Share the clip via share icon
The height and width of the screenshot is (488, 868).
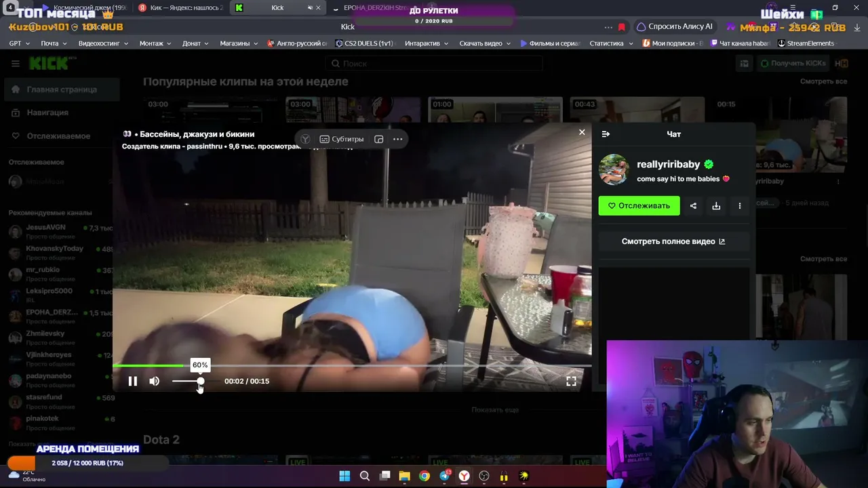[693, 206]
